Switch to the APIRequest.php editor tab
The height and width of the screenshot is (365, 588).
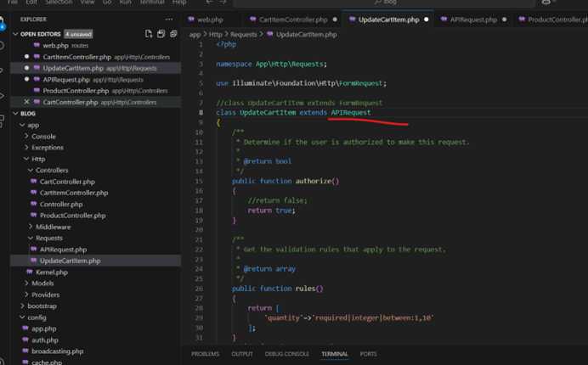[473, 20]
